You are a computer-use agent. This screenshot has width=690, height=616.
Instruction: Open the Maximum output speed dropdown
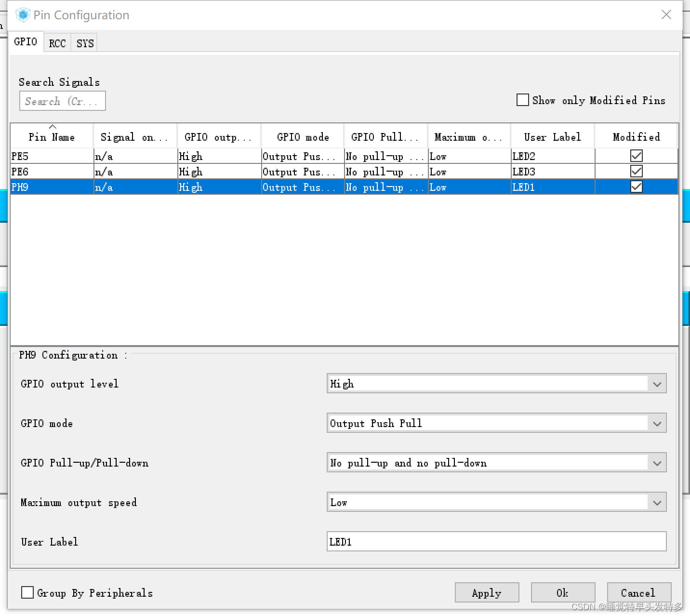(x=657, y=502)
